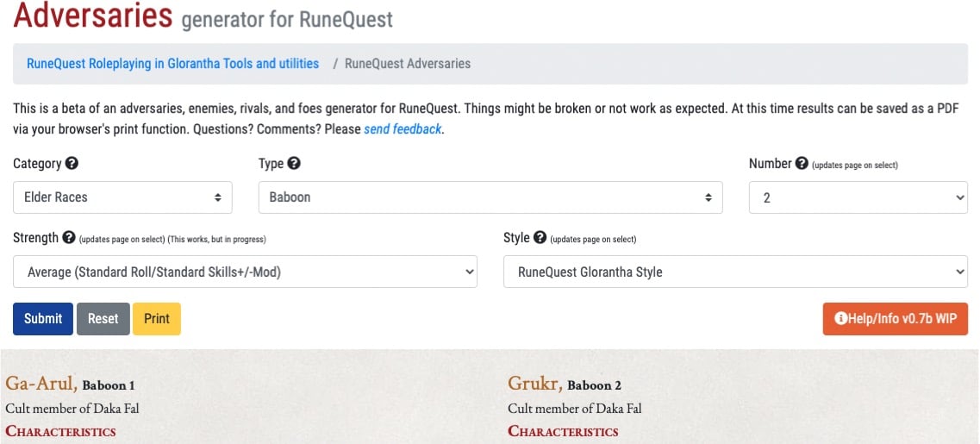Click Characteristics heading under Grukr
This screenshot has height=444, width=980.
(563, 431)
